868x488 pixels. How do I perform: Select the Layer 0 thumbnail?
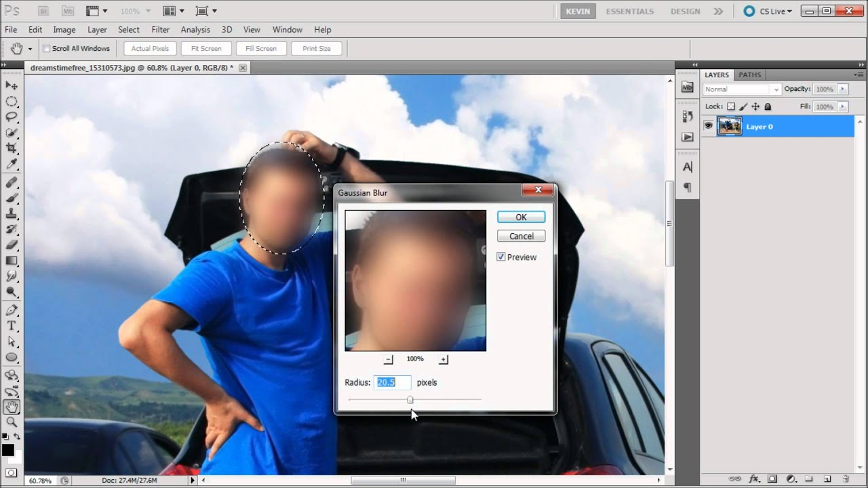730,126
